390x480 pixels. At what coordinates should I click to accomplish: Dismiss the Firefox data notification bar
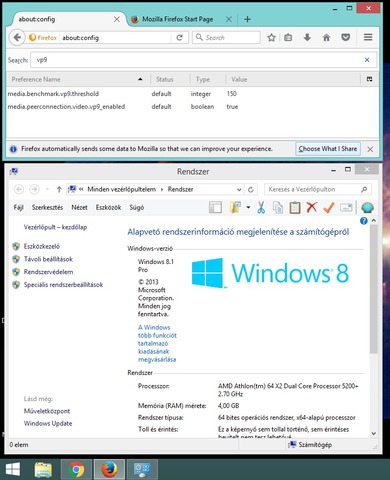tap(370, 149)
